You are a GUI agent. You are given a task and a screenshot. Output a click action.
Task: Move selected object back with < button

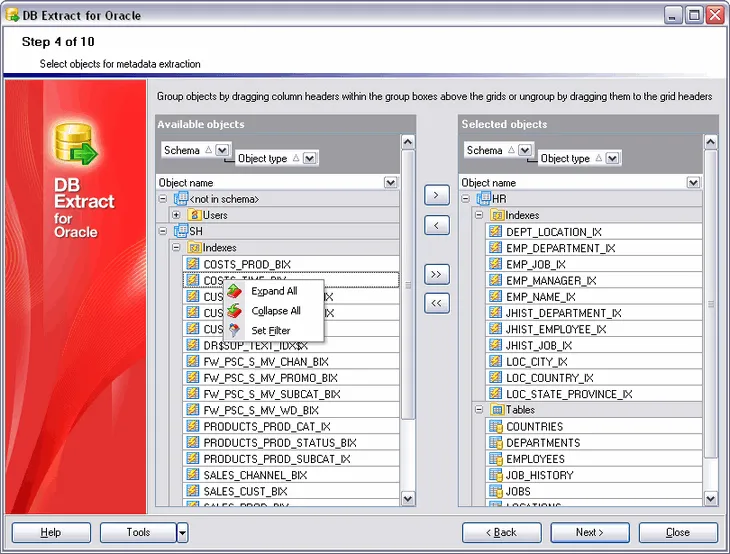coord(437,225)
